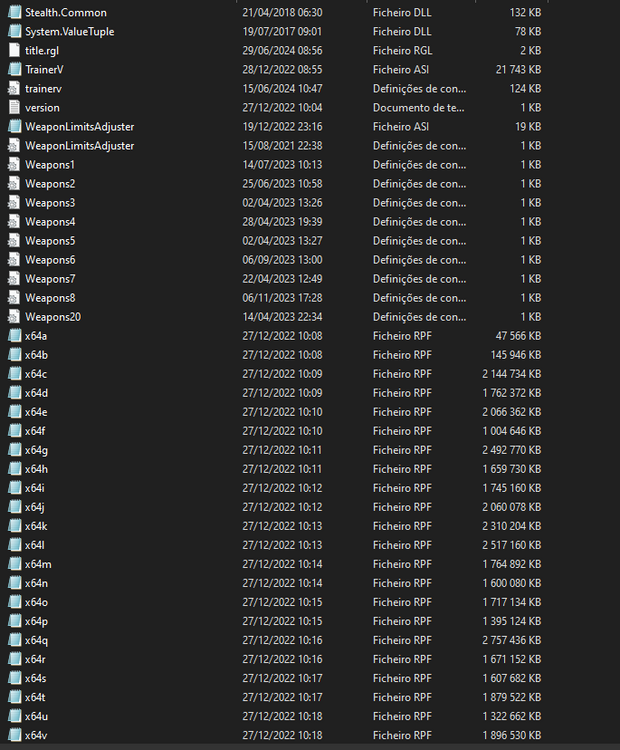Viewport: 620px width, 750px height.
Task: Click the Weapons3 config gear icon
Action: click(14, 203)
